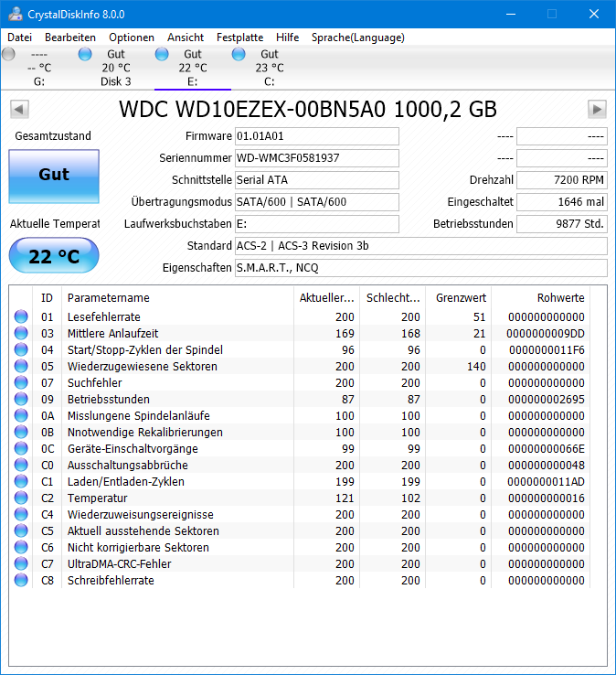Viewport: 616px width, 675px height.
Task: Click status orb for Schreibfehlerrate row
Action: [x=21, y=580]
